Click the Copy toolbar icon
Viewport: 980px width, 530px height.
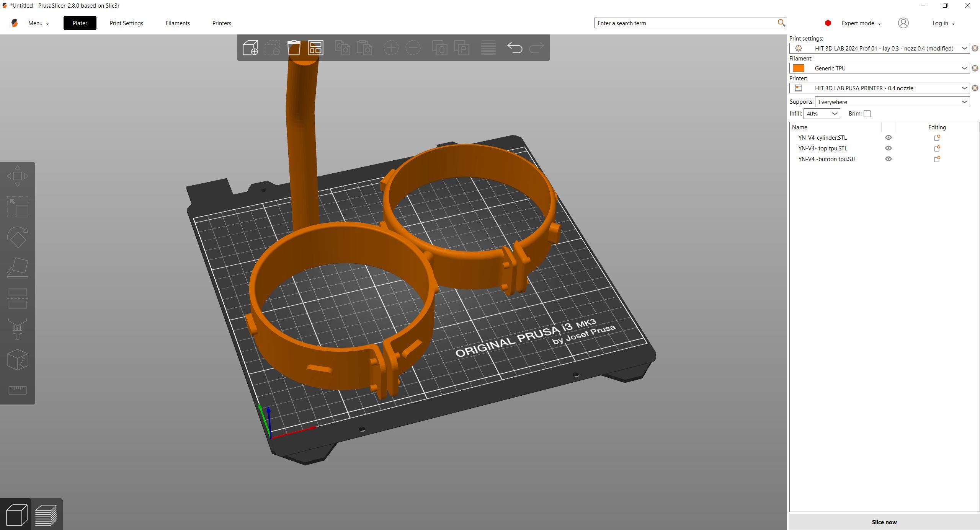[342, 48]
